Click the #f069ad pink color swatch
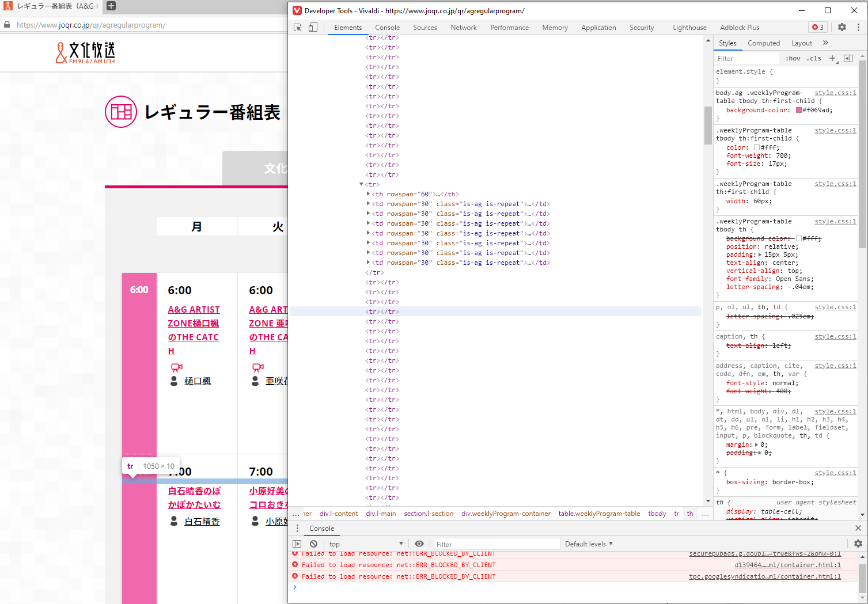 (x=799, y=110)
